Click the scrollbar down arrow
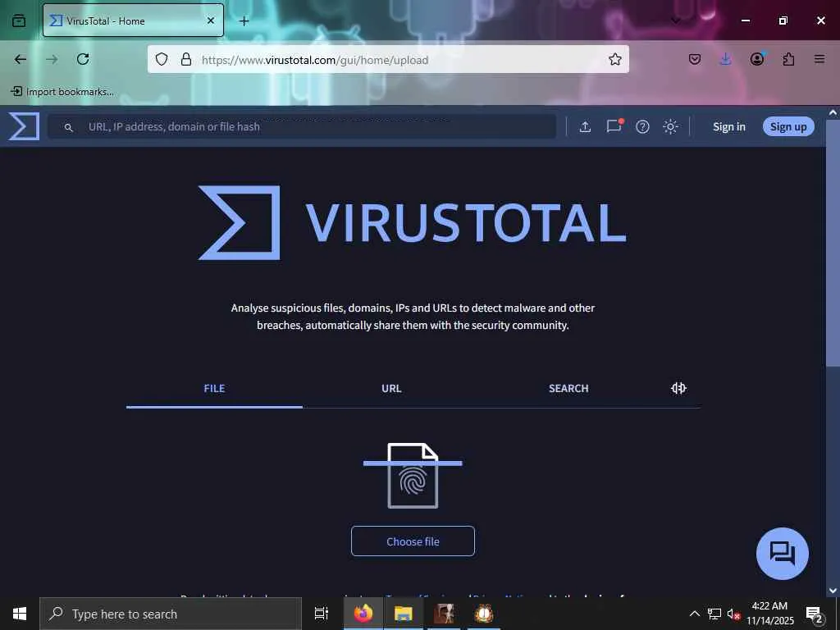840x630 pixels. click(x=833, y=591)
